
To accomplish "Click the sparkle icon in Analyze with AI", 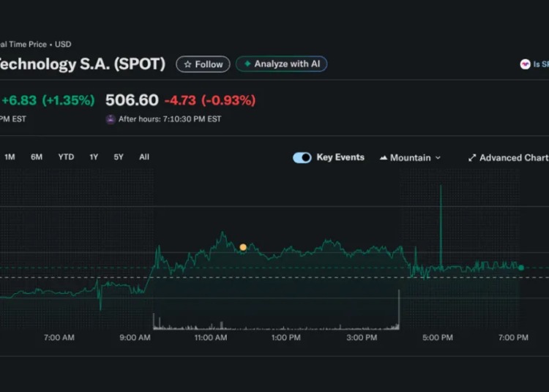I will (247, 64).
